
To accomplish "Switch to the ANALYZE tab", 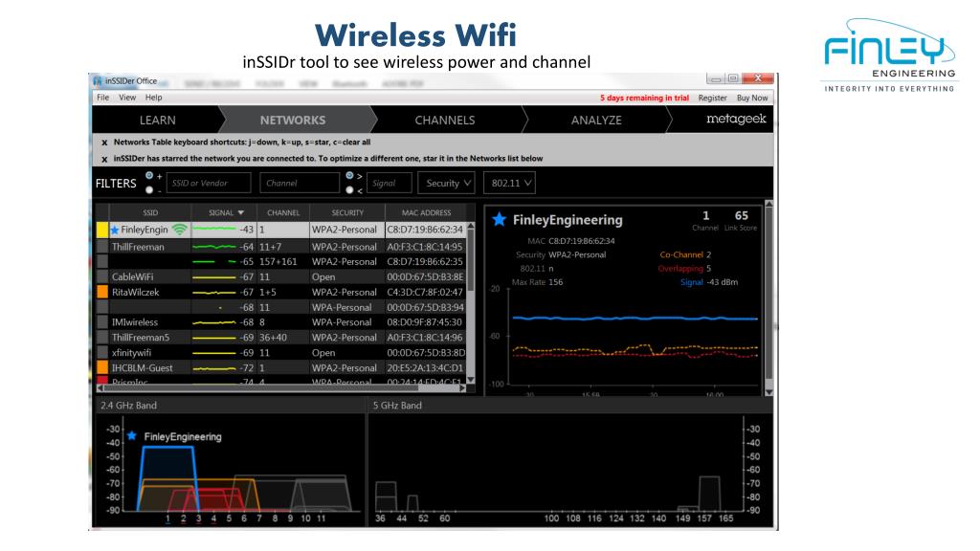I will (x=596, y=120).
